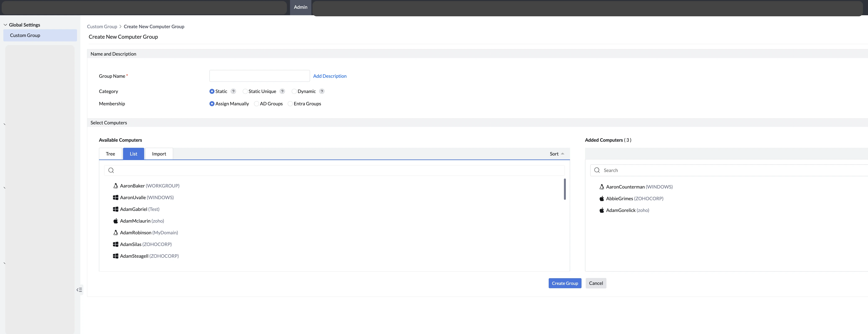
Task: Select AdamRobinson (MyDomain) in the list
Action: pyautogui.click(x=149, y=233)
